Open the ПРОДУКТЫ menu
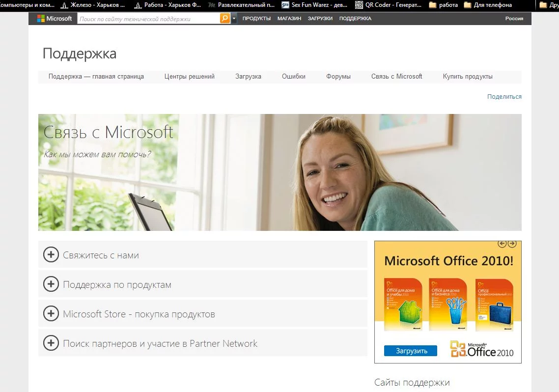 (x=256, y=19)
